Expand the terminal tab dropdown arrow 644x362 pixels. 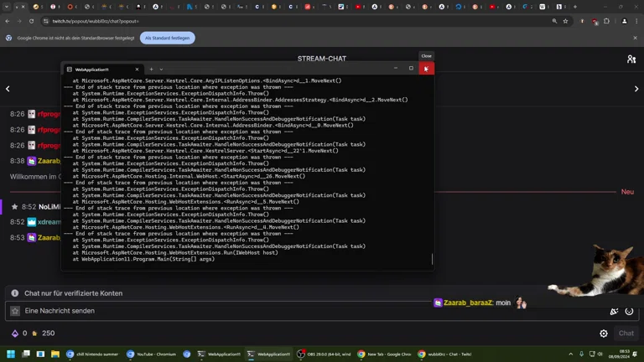[162, 69]
